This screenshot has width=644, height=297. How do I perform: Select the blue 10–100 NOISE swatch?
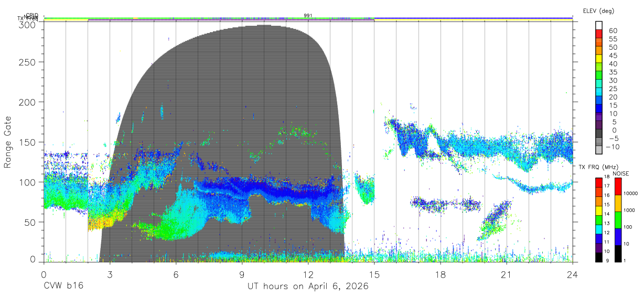coord(617,236)
